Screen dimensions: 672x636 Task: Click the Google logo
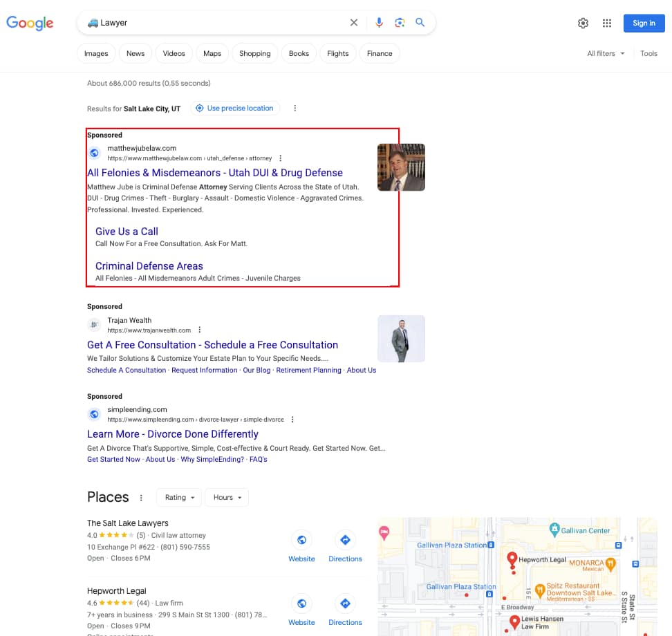(30, 23)
